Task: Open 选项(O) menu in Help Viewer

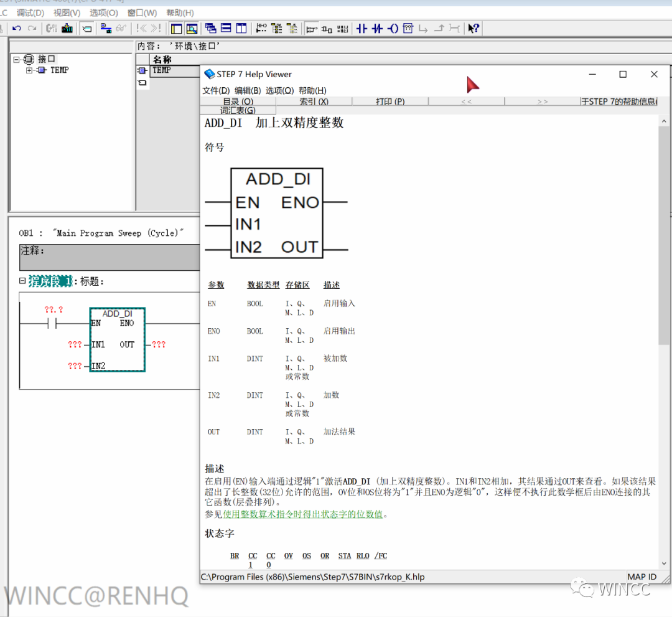Action: (279, 90)
